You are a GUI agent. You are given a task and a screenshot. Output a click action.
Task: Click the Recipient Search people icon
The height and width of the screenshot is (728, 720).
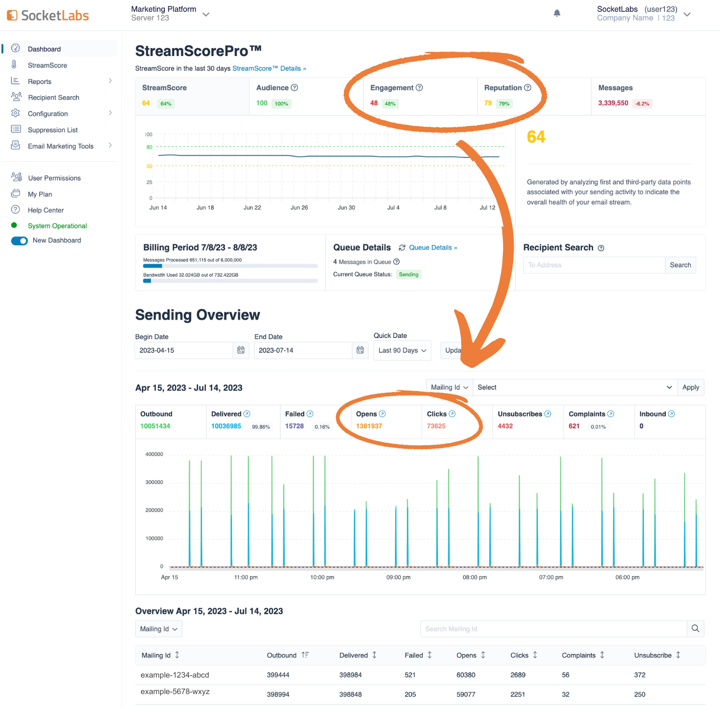pyautogui.click(x=16, y=97)
